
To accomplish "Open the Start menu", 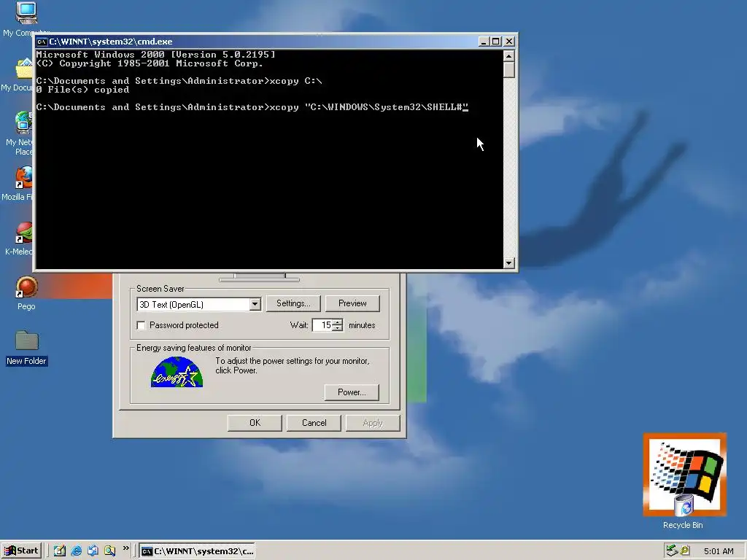I will [21, 551].
